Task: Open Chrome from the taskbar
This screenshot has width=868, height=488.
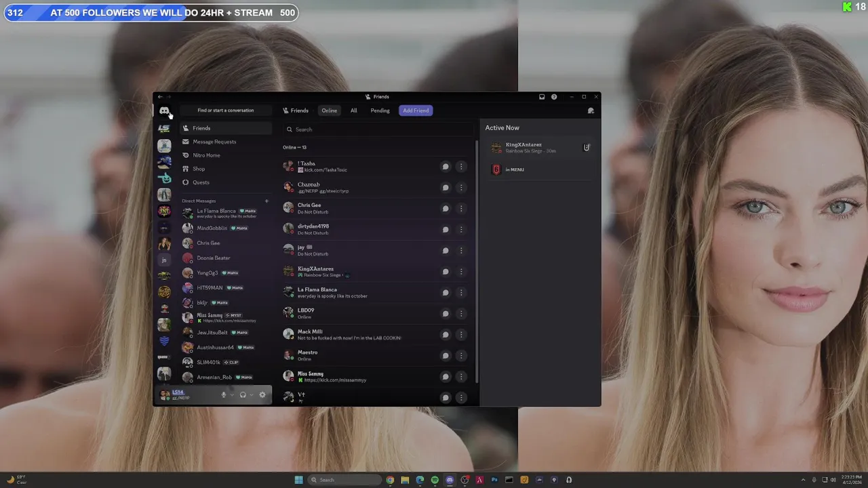Action: [390, 480]
